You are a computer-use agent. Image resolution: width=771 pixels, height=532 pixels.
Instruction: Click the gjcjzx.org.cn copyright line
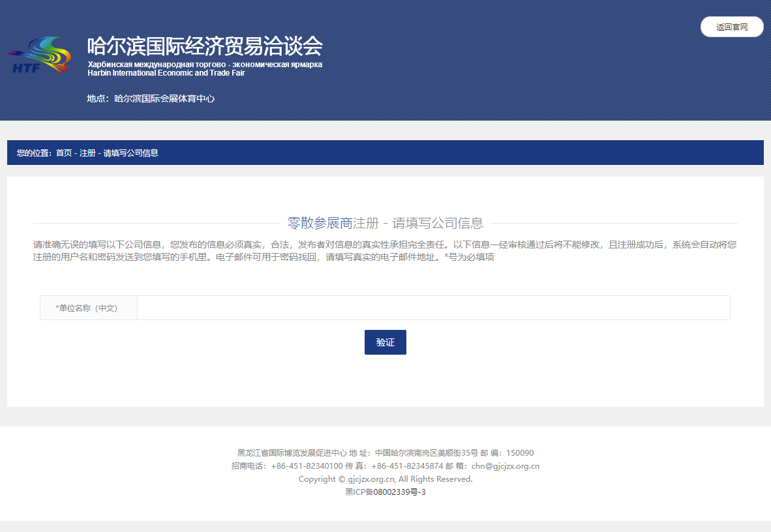pos(385,479)
